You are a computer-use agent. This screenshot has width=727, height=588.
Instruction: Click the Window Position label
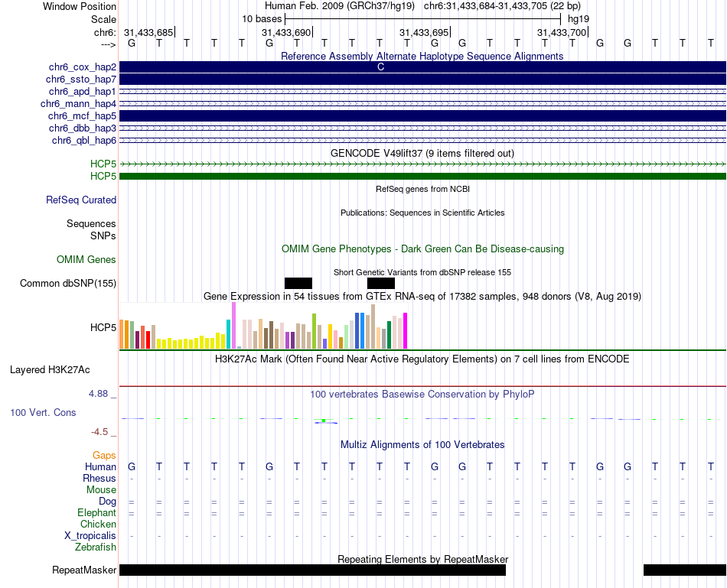[80, 6]
